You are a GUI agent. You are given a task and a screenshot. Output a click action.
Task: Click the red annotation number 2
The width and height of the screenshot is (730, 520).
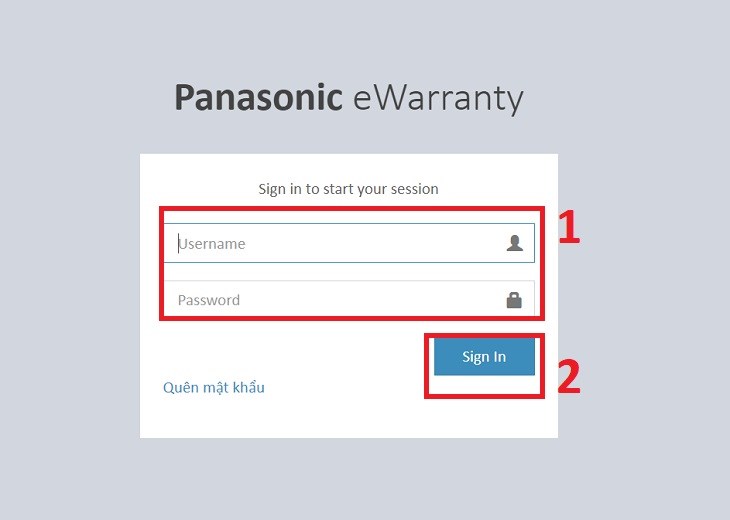tap(568, 376)
